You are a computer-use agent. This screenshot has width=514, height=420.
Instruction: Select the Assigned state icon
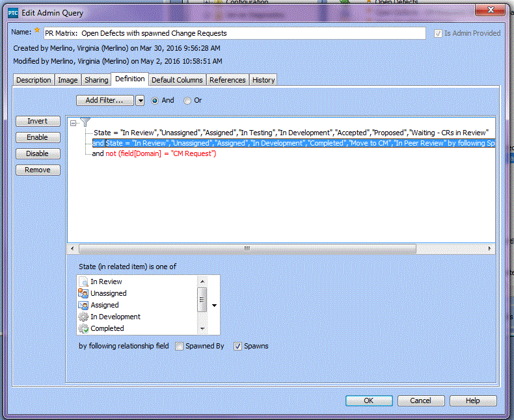(x=83, y=305)
